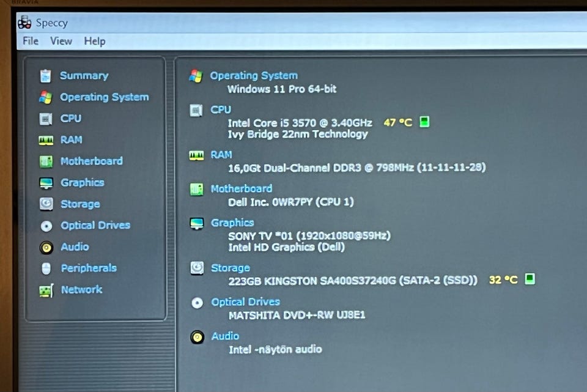Click 'Intel HD Graphics (Dell)' text
This screenshot has height=392, width=587.
click(x=286, y=247)
